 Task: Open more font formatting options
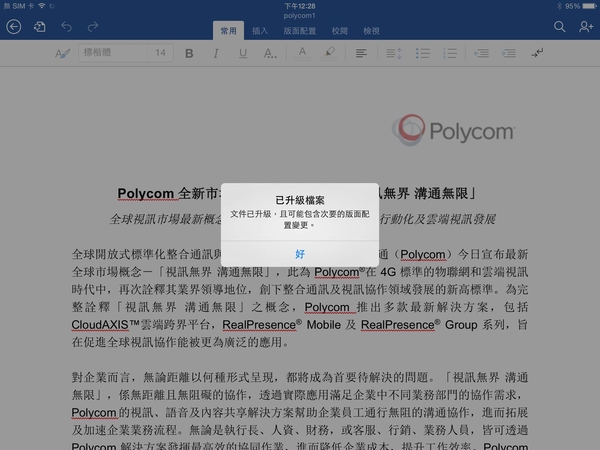click(270, 53)
